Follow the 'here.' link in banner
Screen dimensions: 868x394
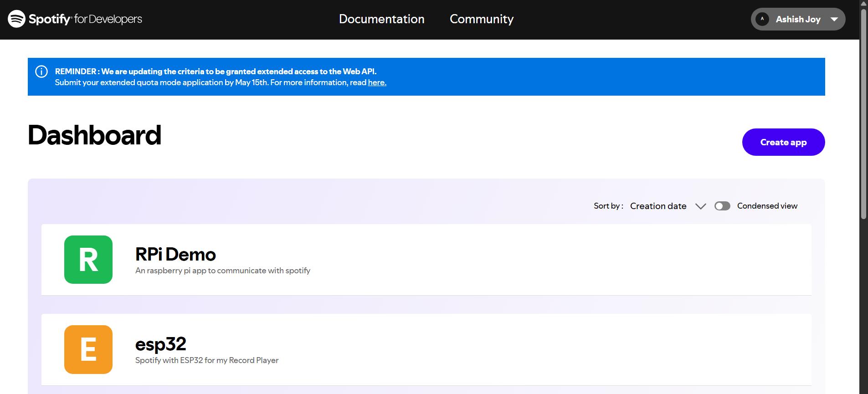(377, 82)
